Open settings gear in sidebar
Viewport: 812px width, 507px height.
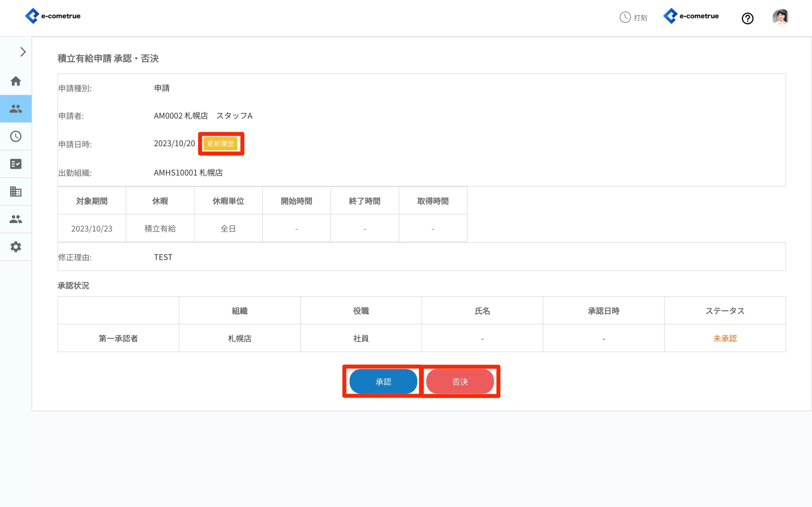(16, 247)
